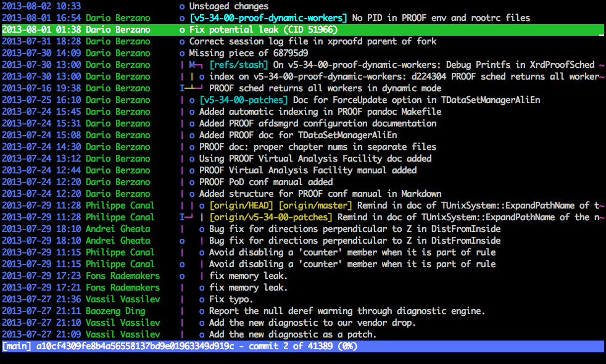
Task: Click the graph node of PROOF PoD conf manual commit
Action: [192, 182]
